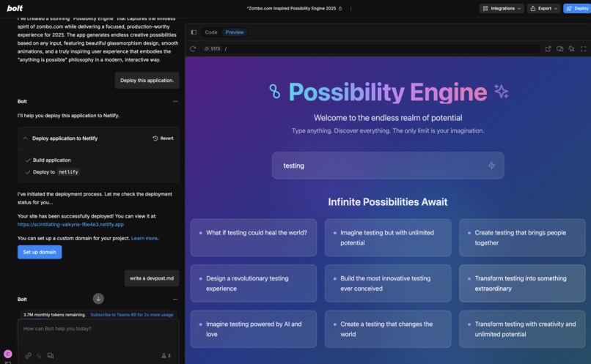Select 'Imagine testing but with unlimited potential' card
591x364 pixels.
(x=388, y=237)
